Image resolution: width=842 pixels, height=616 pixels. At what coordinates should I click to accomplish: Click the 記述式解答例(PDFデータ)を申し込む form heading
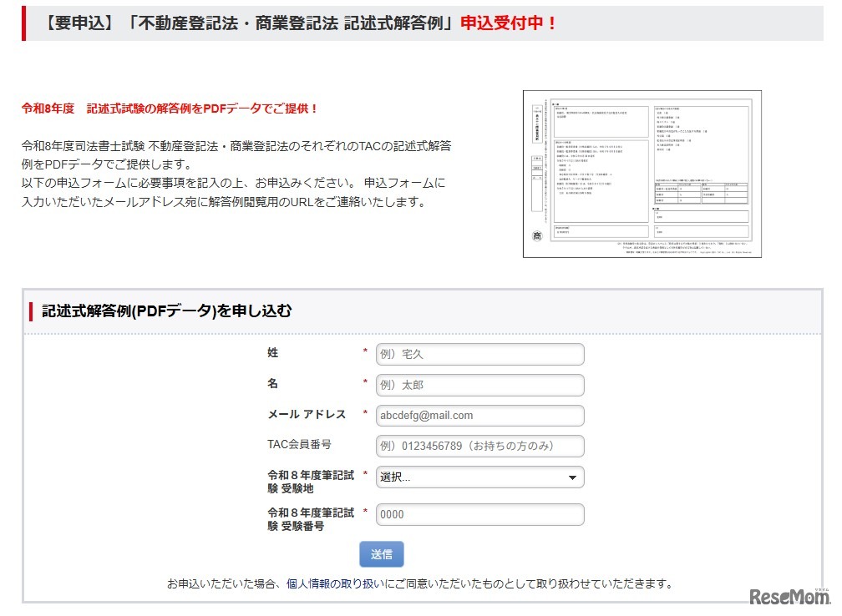pos(166,311)
